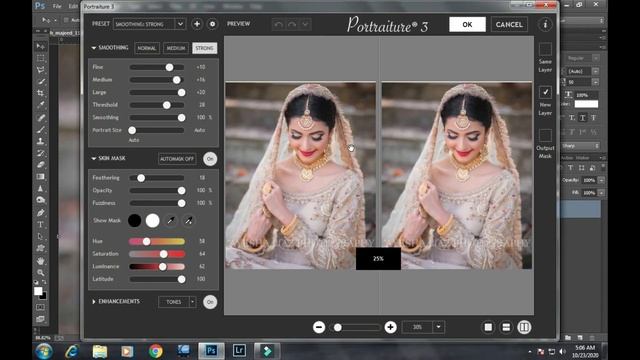Show mask on white background
The image size is (640, 360).
(x=152, y=220)
